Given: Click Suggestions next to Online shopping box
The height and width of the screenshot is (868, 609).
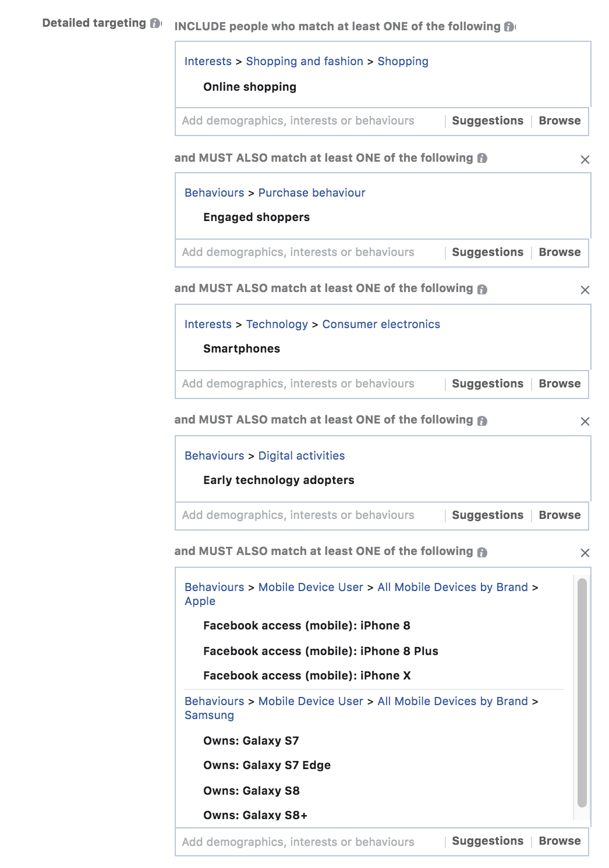Looking at the screenshot, I should click(x=488, y=120).
